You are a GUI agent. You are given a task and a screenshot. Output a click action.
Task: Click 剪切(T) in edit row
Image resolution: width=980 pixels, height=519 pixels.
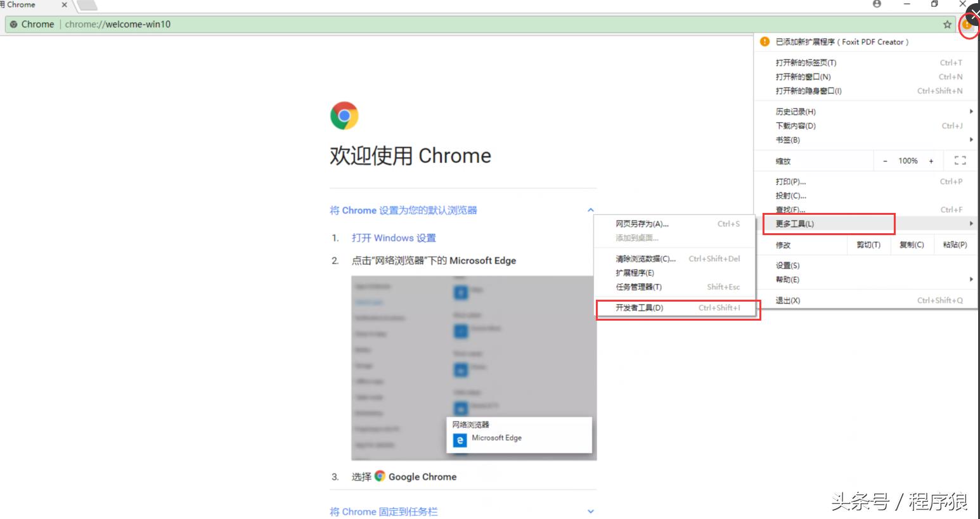(x=868, y=245)
